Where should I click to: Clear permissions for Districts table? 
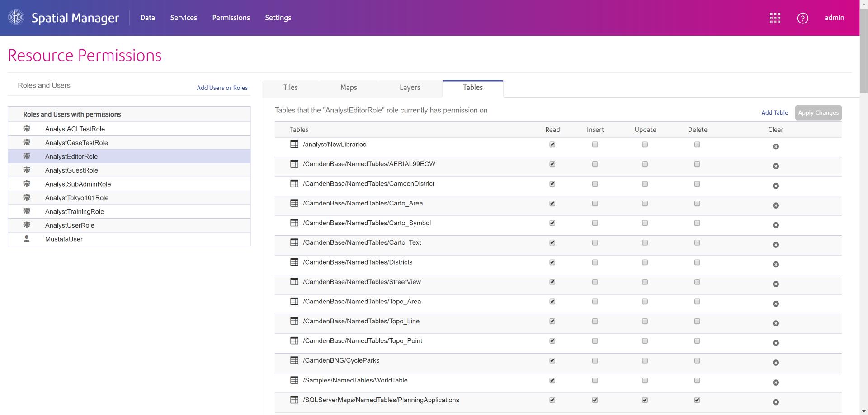776,265
